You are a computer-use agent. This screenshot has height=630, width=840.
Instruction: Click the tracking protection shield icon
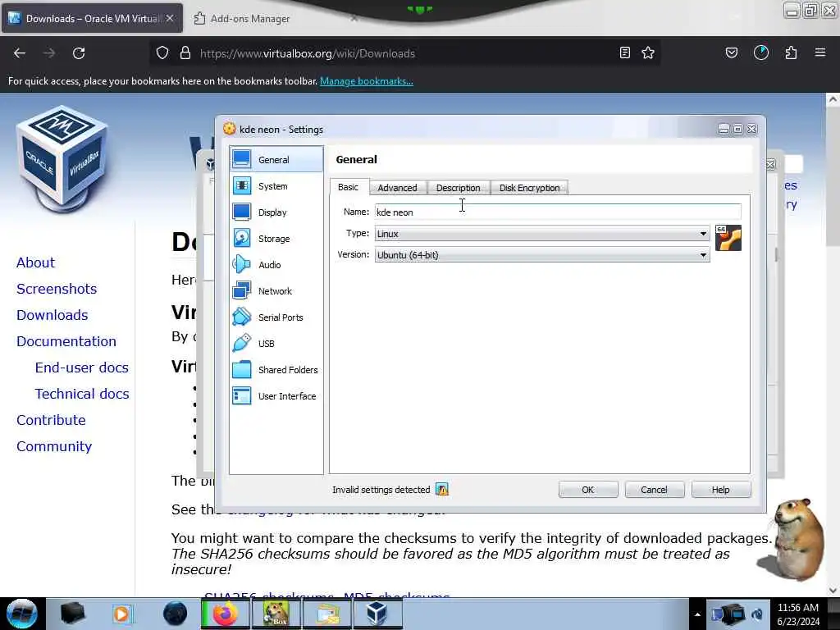pyautogui.click(x=162, y=52)
